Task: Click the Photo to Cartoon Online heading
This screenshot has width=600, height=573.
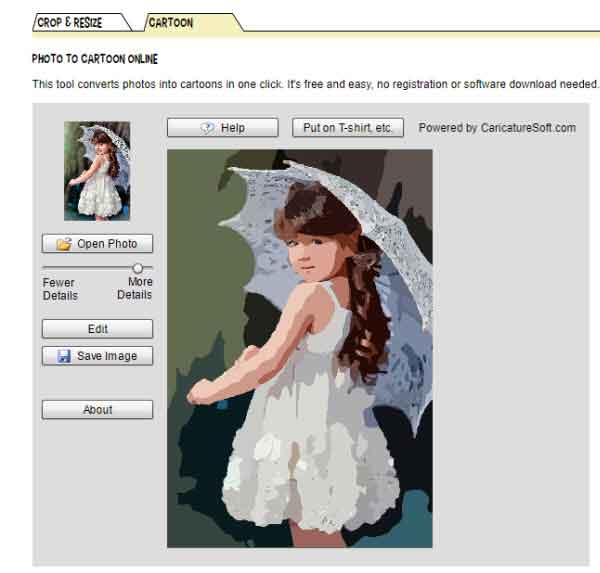Action: pyautogui.click(x=95, y=59)
